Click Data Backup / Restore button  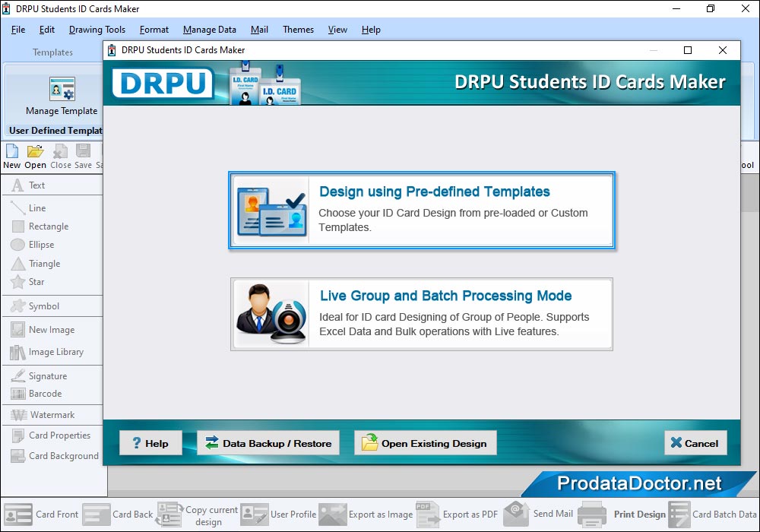(x=268, y=443)
